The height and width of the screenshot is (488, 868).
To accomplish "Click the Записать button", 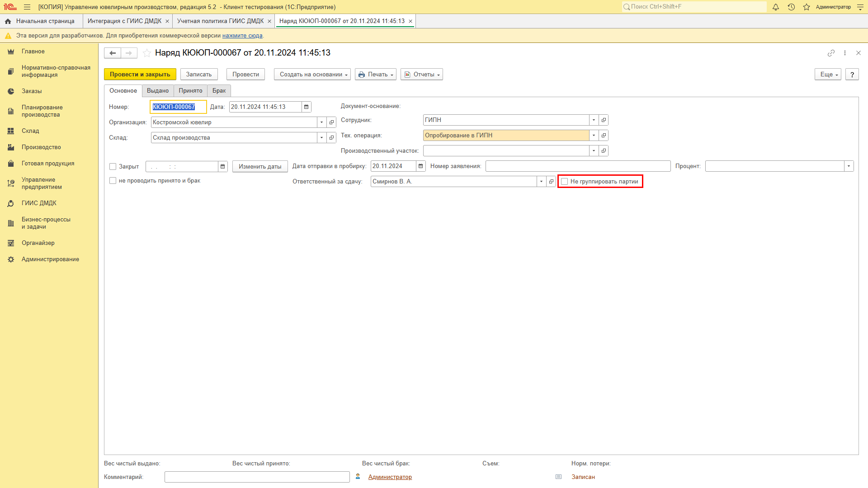I will [199, 75].
